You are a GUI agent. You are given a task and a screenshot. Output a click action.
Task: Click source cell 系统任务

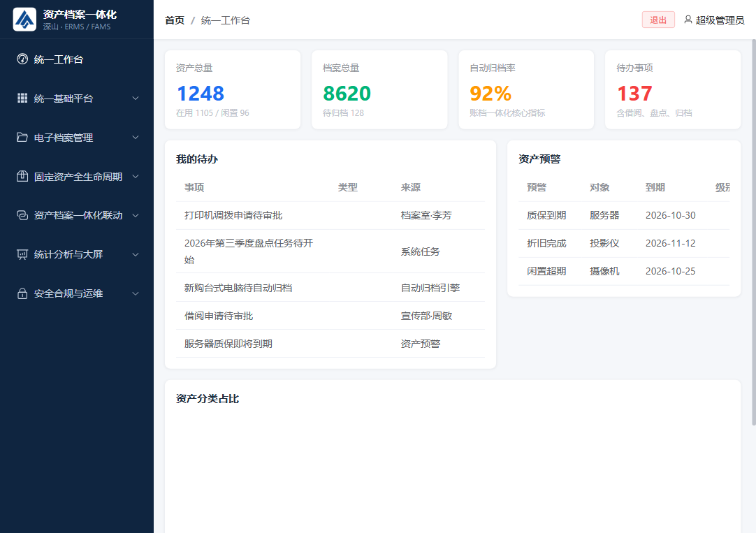pos(421,251)
